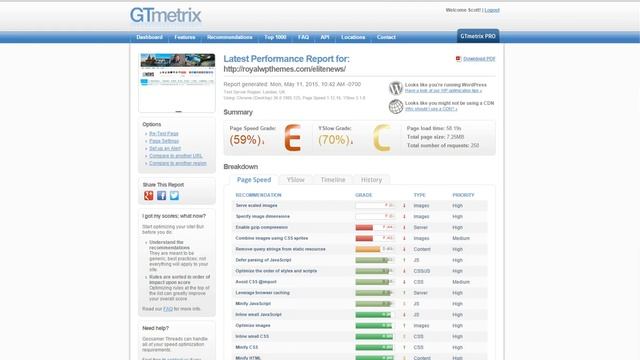Click the YSlow score 70%
Viewport: 640px width, 360px height.
point(334,140)
